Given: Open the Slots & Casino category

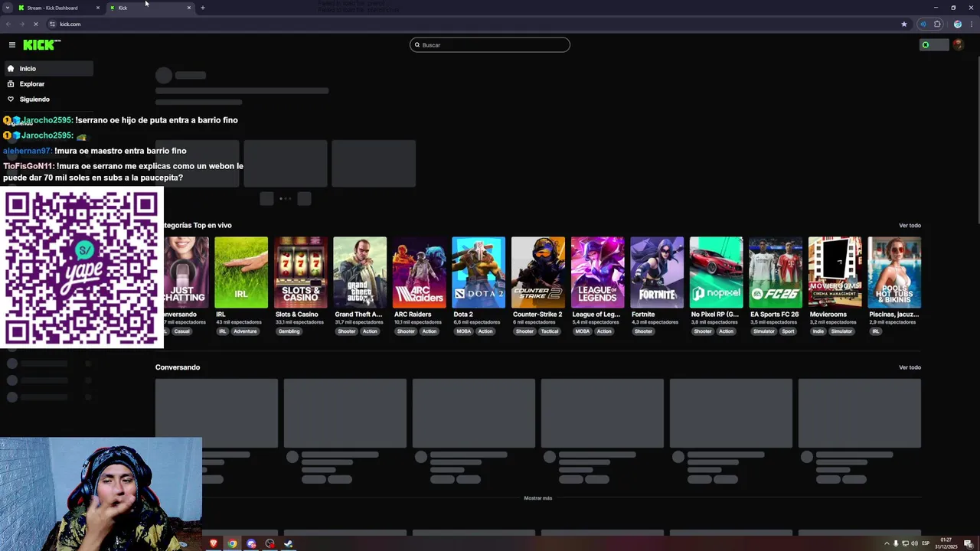Looking at the screenshot, I should 301,272.
